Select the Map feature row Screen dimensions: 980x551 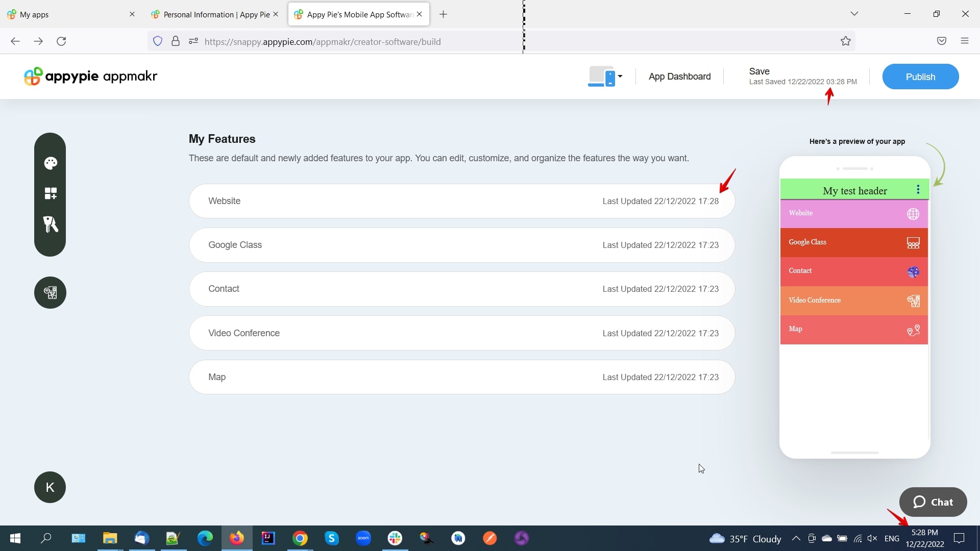[x=462, y=377]
